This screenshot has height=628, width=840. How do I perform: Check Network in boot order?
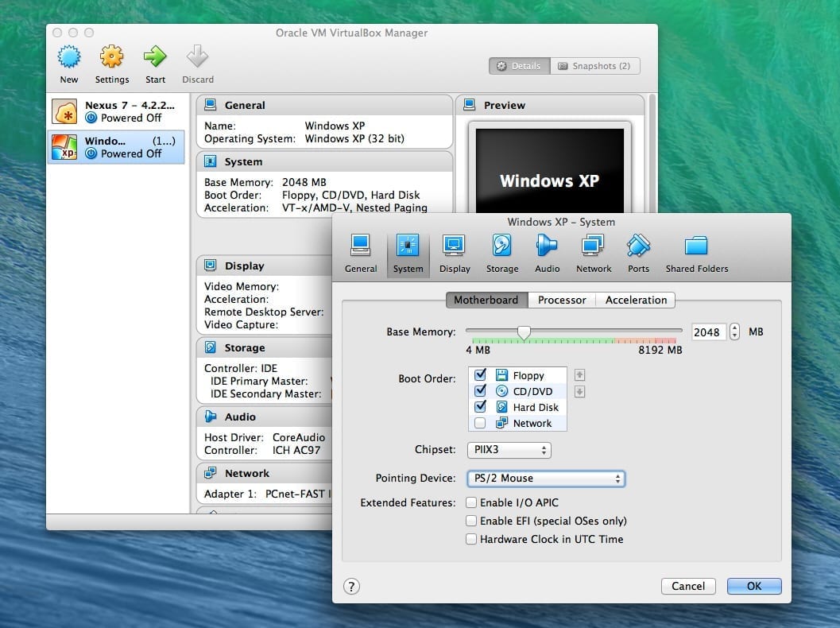(x=481, y=423)
